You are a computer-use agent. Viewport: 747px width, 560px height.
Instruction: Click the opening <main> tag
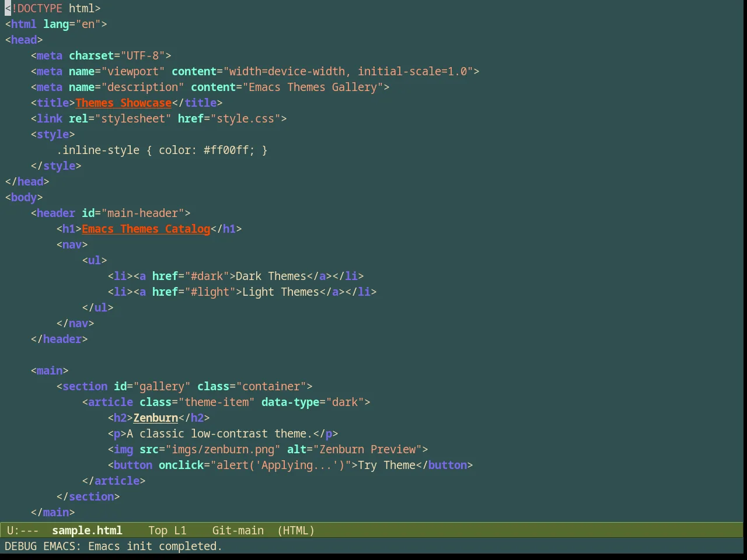[x=50, y=370]
